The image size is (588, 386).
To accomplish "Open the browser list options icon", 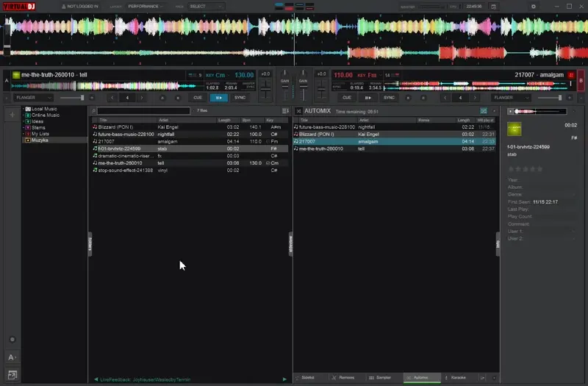I will tap(285, 111).
